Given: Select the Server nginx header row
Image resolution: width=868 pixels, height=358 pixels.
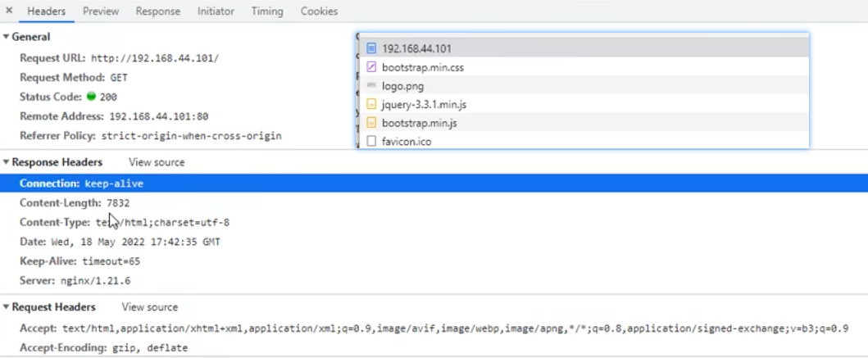Looking at the screenshot, I should click(x=75, y=280).
